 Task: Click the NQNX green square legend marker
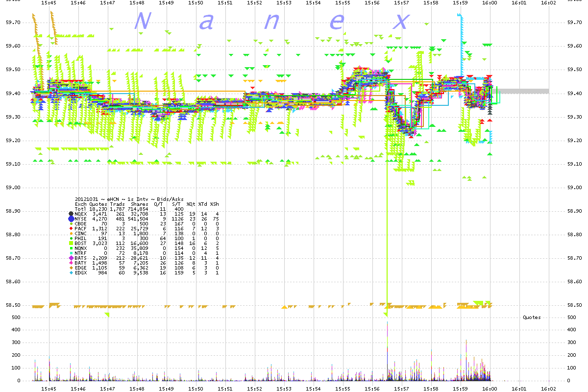(71, 248)
